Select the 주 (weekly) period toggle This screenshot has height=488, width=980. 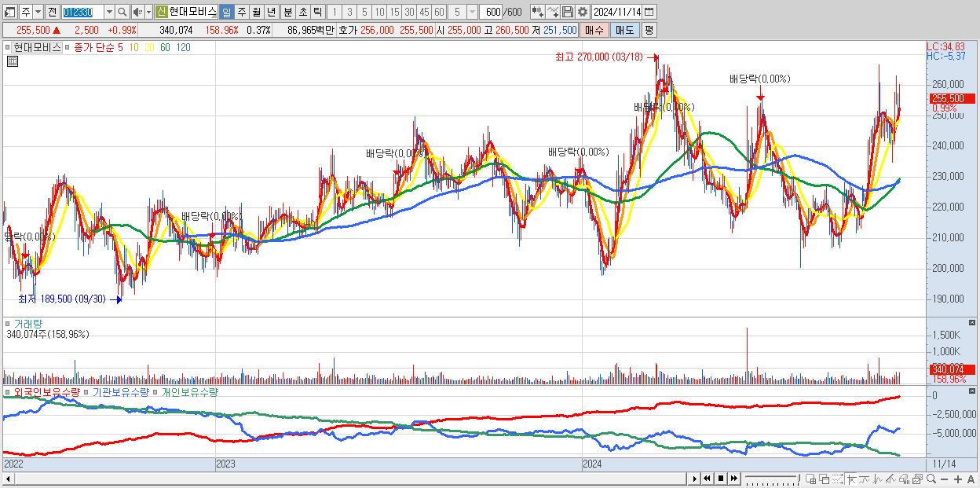(241, 12)
